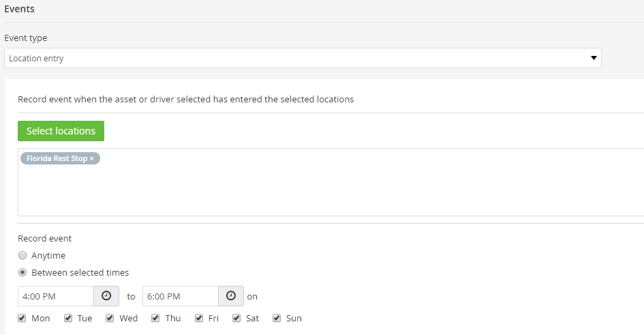644x335 pixels.
Task: Uncheck the Mon checkbox
Action: (22, 318)
